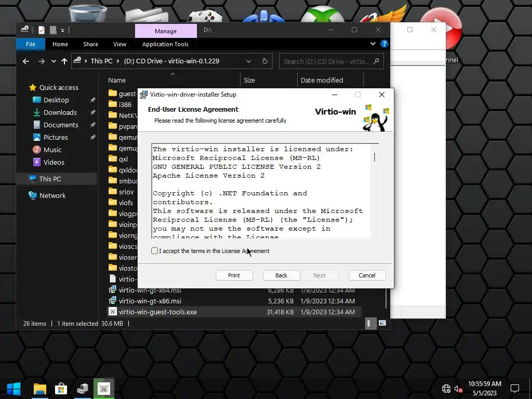Click This PC in address breadcrumb
Screen dimensions: 532x399
point(101,61)
